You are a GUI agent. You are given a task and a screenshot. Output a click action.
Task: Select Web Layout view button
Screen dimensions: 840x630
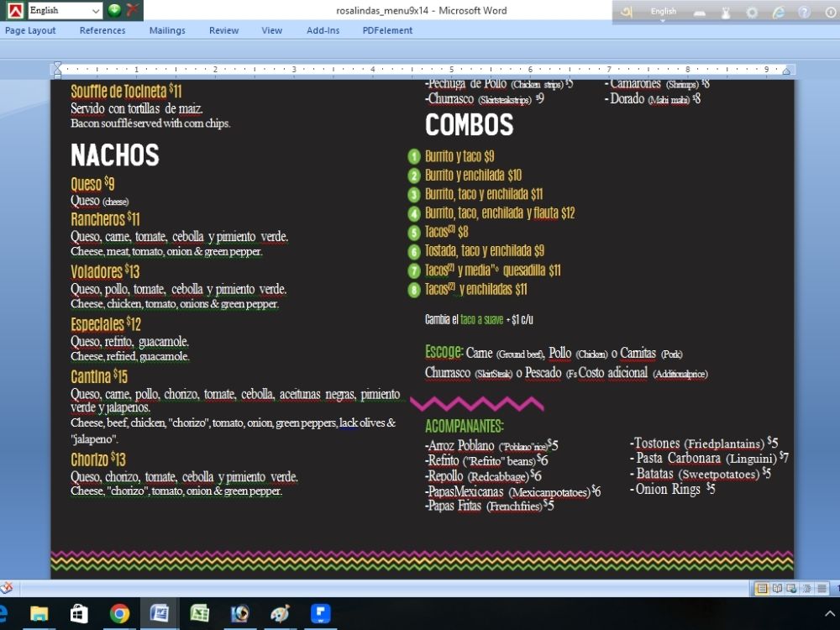click(x=791, y=588)
